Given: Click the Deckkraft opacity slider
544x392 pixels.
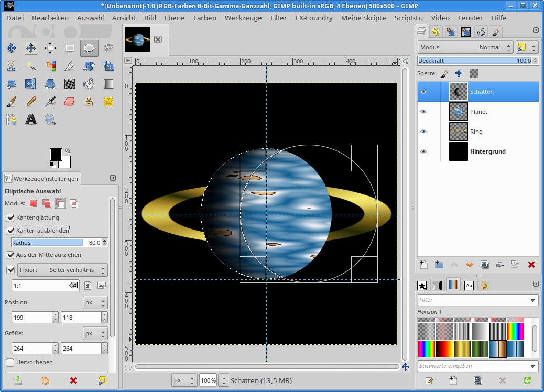Looking at the screenshot, I should (472, 61).
